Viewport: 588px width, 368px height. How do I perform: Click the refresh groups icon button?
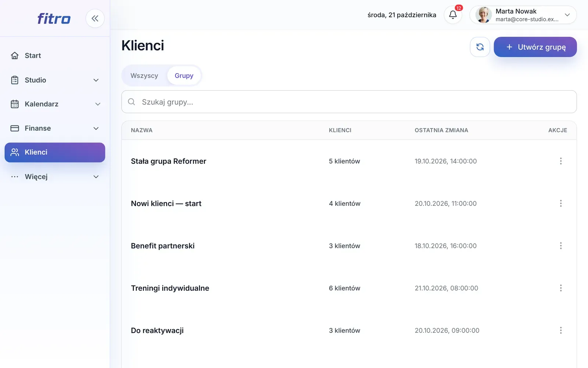[480, 47]
